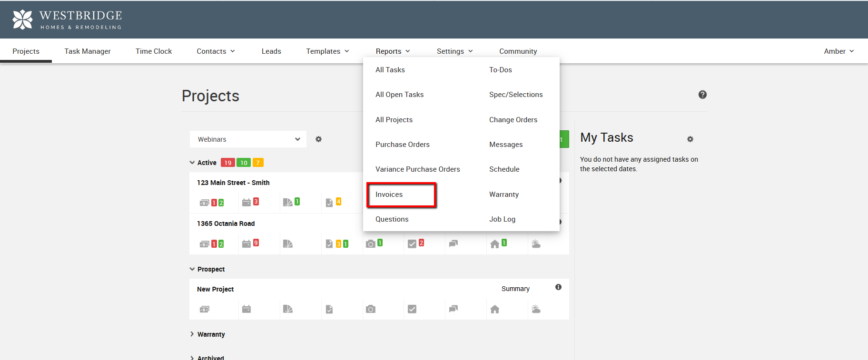The height and width of the screenshot is (360, 868).
Task: Expand the Amber user menu
Action: pyautogui.click(x=838, y=51)
